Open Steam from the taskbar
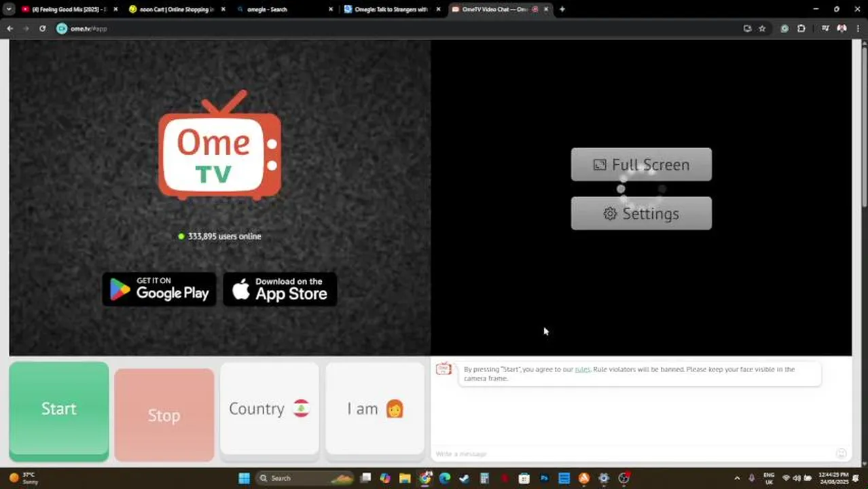The height and width of the screenshot is (489, 868). tap(465, 478)
